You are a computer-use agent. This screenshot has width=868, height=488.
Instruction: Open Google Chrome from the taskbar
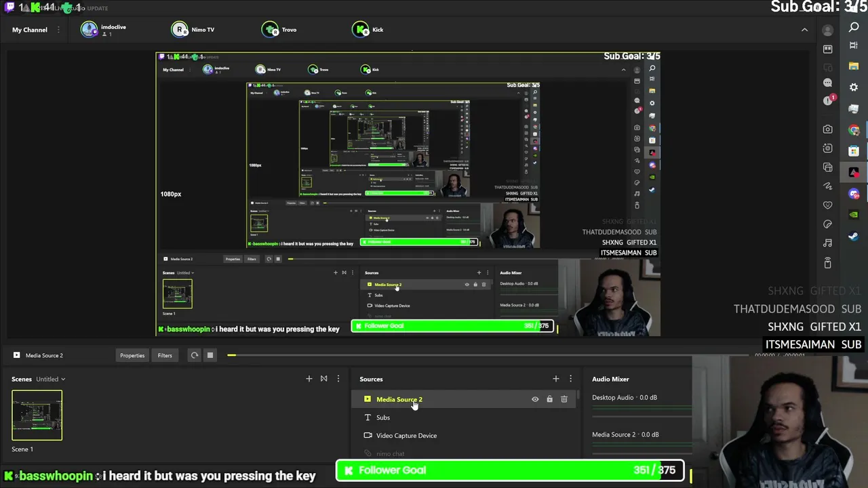pos(854,129)
